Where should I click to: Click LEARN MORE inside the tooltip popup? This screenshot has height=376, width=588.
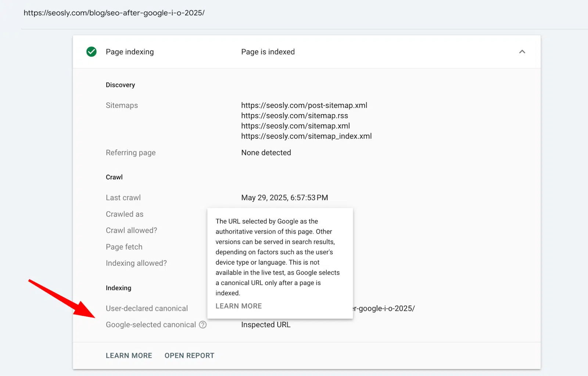click(239, 306)
